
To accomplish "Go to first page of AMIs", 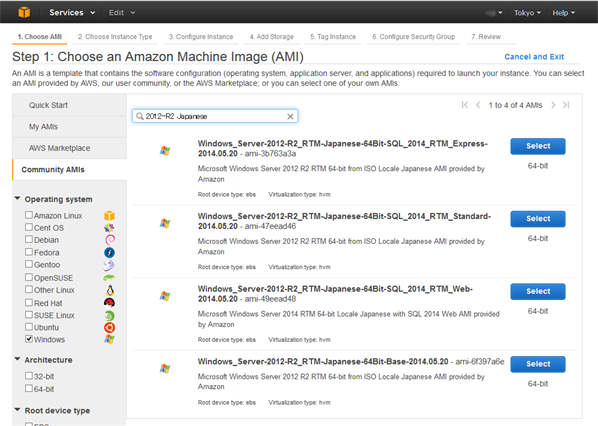I will point(465,105).
